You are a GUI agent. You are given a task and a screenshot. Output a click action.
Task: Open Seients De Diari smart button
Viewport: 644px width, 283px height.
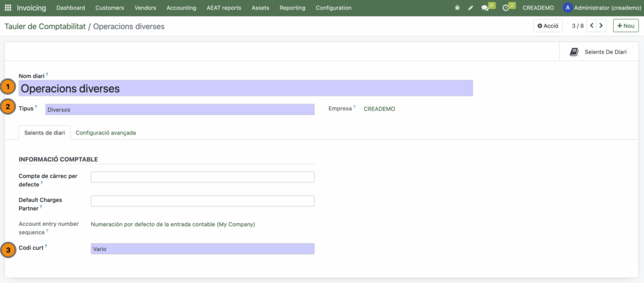[x=598, y=52]
